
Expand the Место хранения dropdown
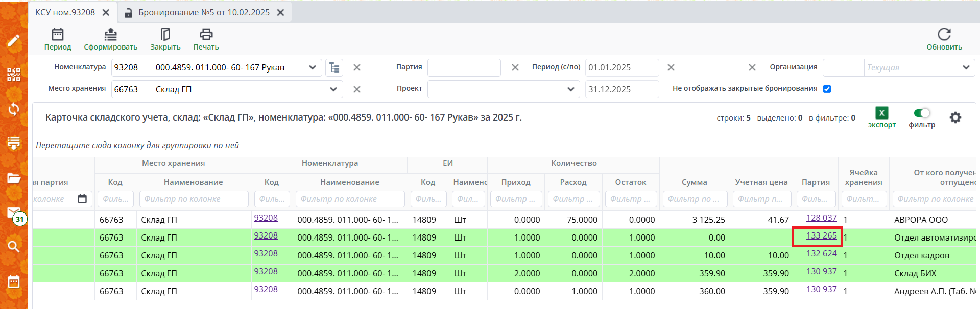point(333,89)
